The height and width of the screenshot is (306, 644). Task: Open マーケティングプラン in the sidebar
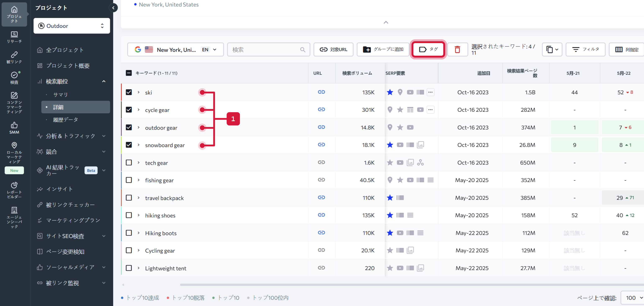[x=73, y=220]
